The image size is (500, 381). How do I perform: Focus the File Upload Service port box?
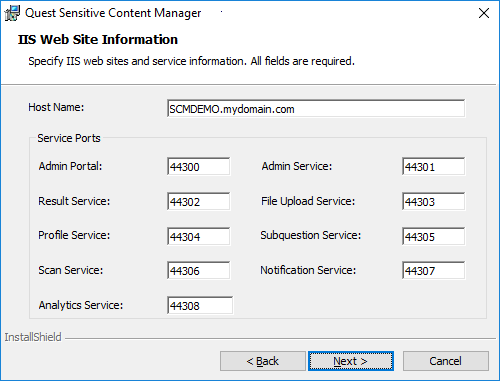[x=433, y=201]
